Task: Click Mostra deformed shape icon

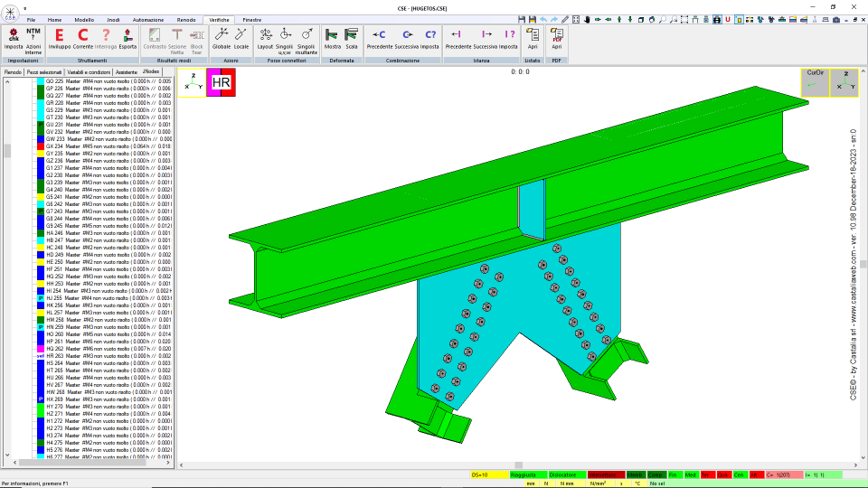Action: (x=332, y=39)
